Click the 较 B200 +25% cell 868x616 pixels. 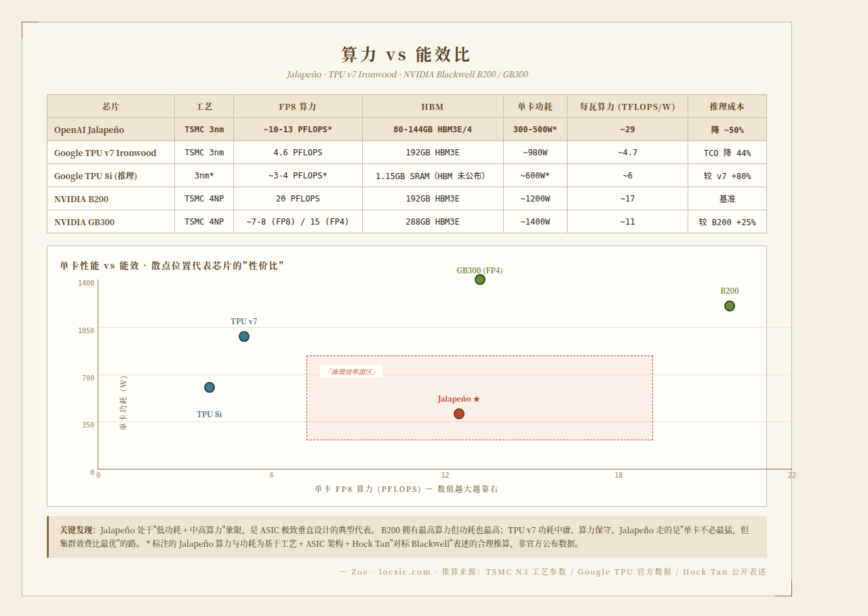tap(727, 222)
